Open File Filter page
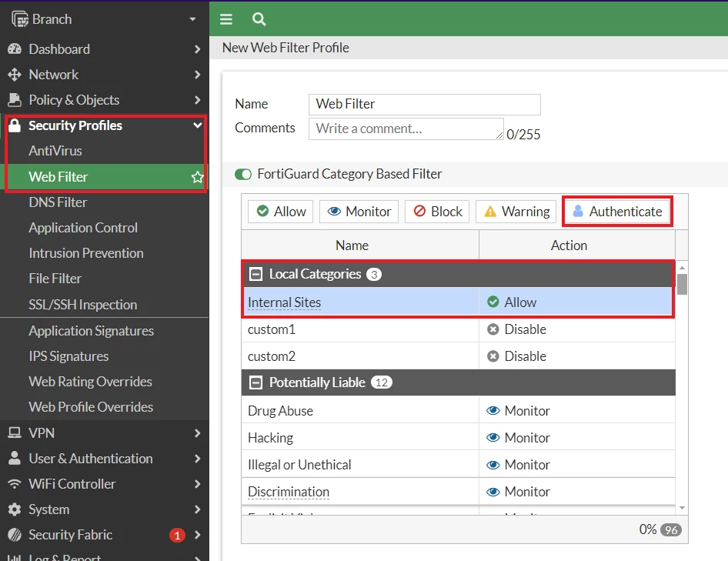The height and width of the screenshot is (561, 728). (55, 279)
